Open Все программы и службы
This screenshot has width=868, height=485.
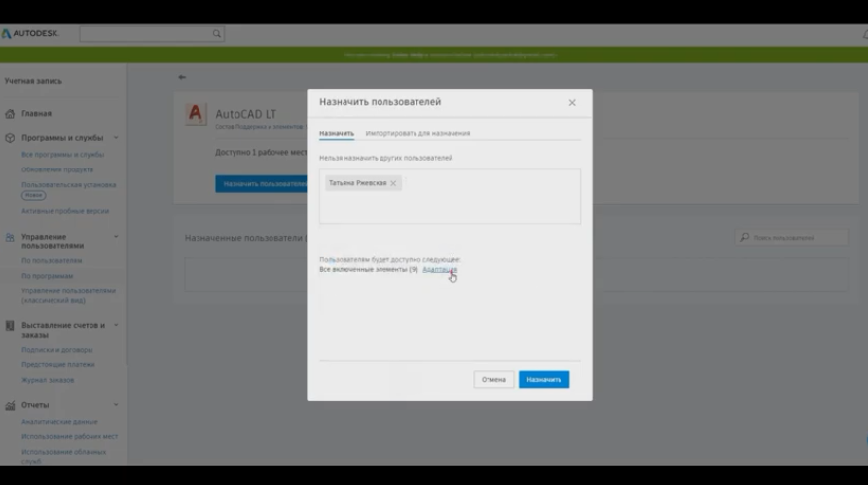coord(62,155)
